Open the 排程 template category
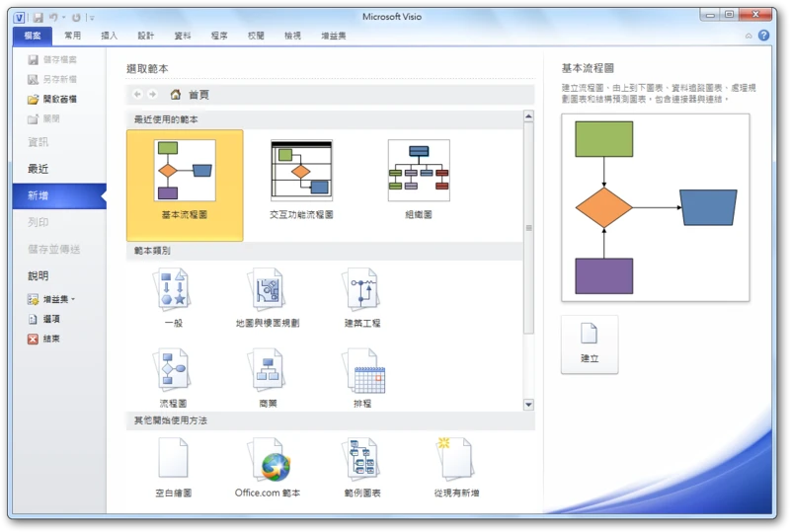The height and width of the screenshot is (532, 790). pos(362,378)
